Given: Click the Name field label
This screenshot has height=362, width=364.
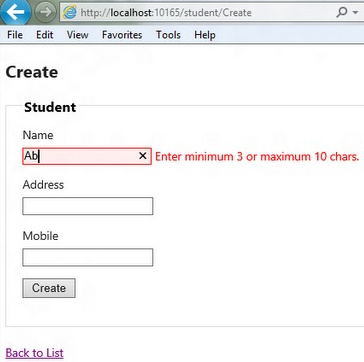Looking at the screenshot, I should [x=38, y=135].
